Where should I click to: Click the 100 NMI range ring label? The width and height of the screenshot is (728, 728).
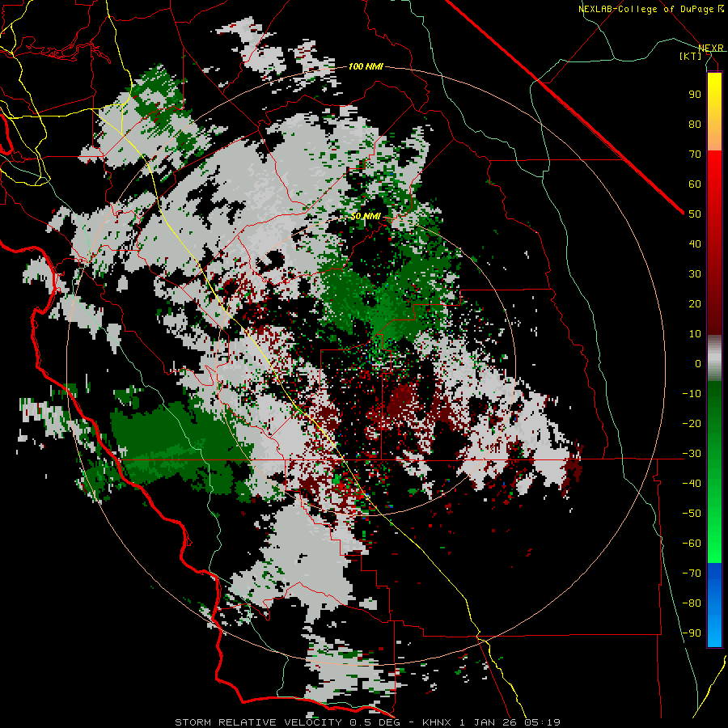(366, 67)
